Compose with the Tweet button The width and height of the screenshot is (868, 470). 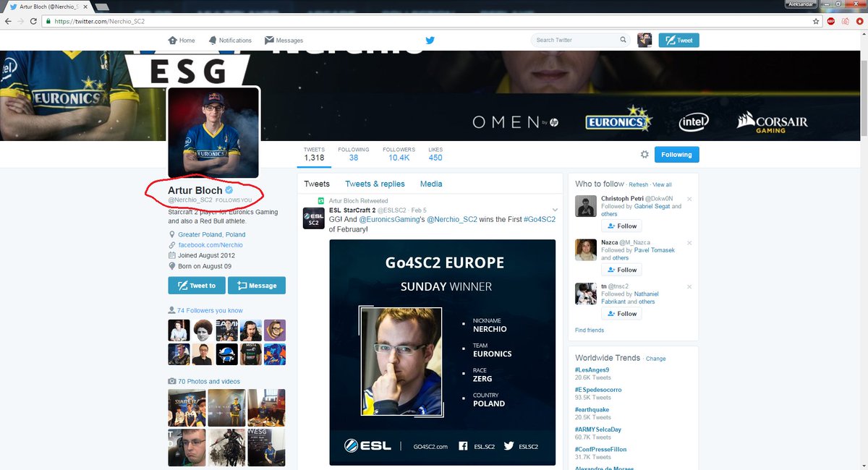(679, 40)
